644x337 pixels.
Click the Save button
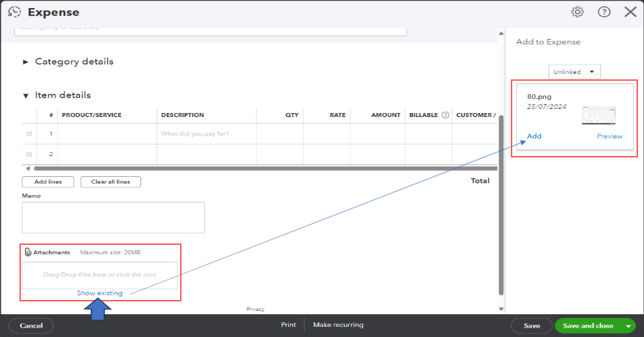(x=532, y=326)
